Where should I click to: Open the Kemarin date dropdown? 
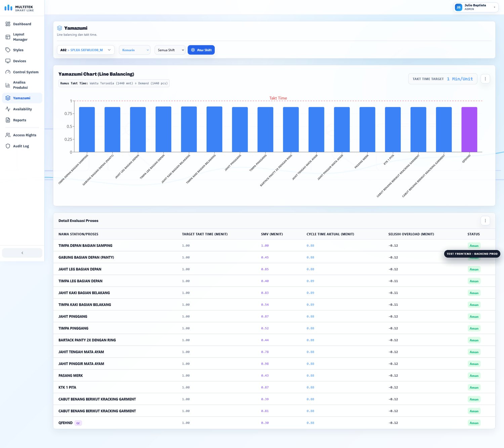[135, 50]
